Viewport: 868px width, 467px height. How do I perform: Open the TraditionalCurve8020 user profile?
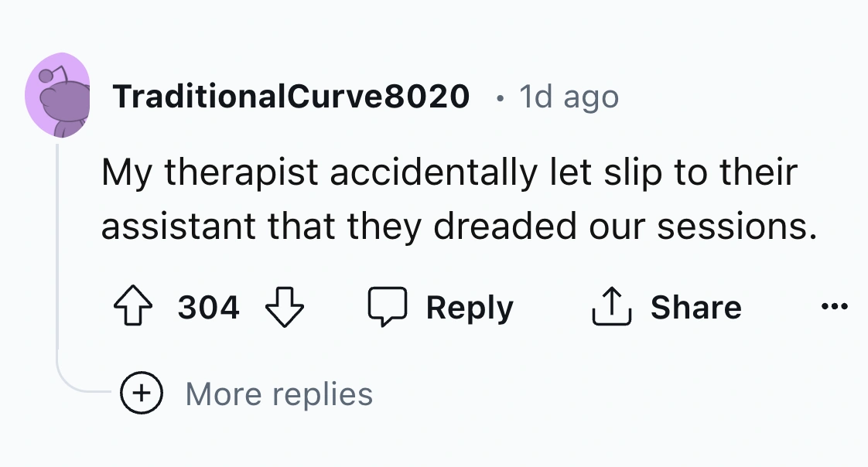click(291, 97)
